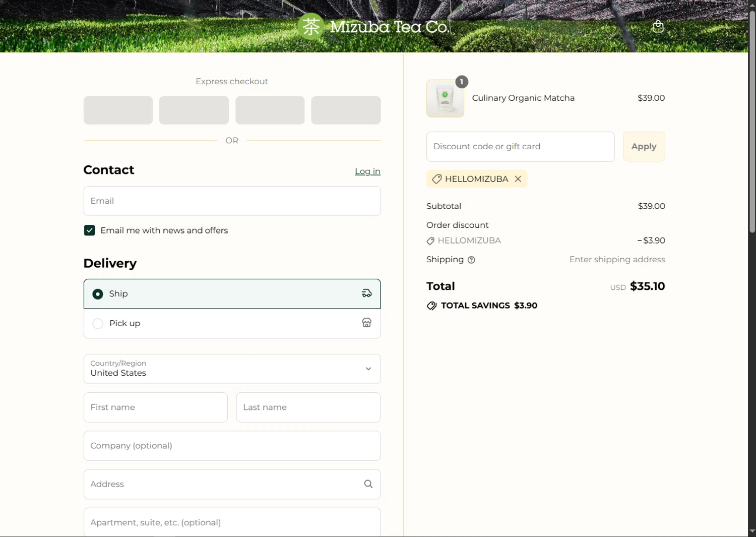The image size is (756, 537).
Task: Click the Enter shipping address text
Action: point(617,260)
